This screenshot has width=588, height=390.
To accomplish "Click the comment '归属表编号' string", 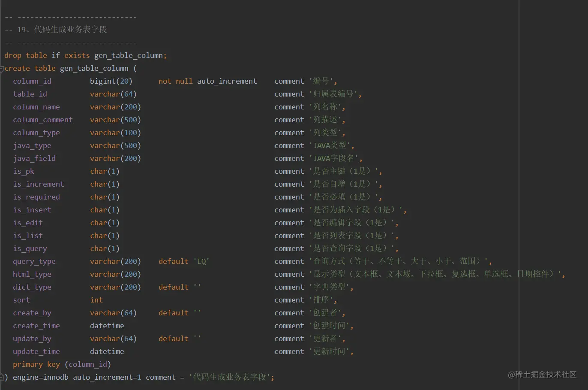I will (x=334, y=94).
